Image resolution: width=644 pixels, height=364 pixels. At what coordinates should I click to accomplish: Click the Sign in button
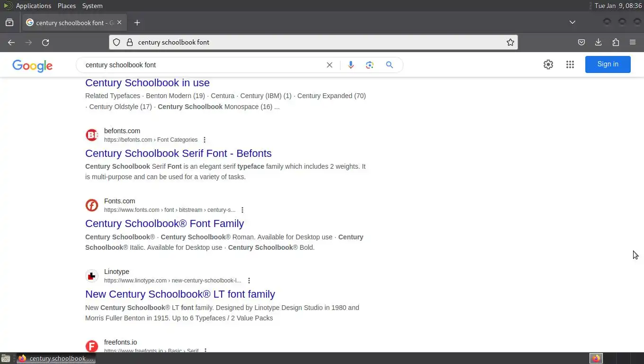click(608, 64)
